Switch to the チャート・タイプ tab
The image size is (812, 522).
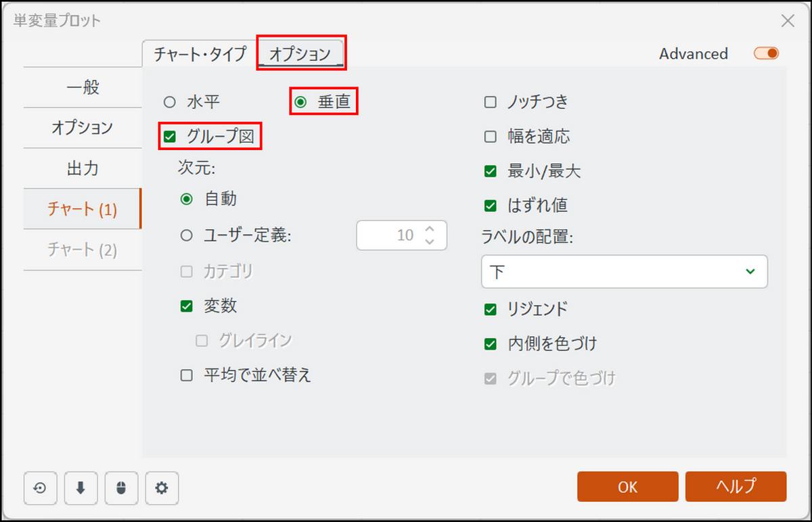[200, 54]
